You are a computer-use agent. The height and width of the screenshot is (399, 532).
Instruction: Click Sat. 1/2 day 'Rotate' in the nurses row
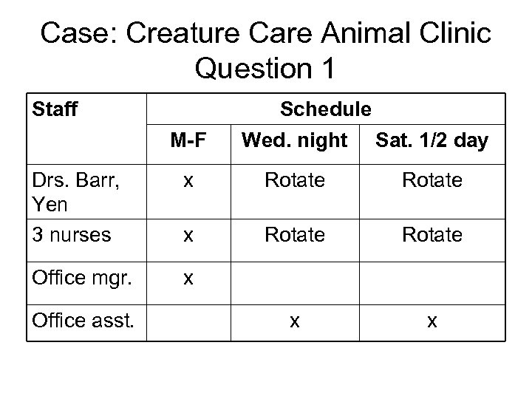click(432, 235)
